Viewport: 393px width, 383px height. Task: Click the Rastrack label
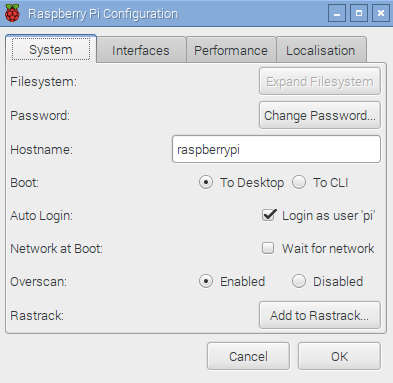(37, 315)
